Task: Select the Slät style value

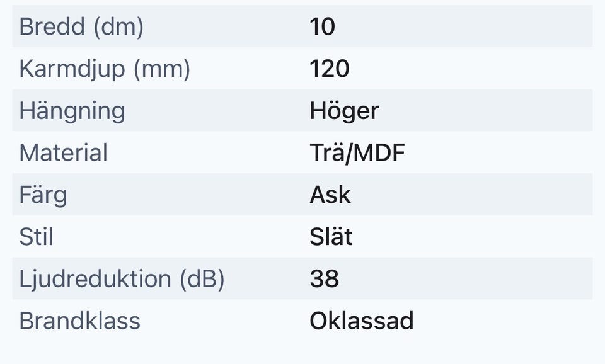Action: pyautogui.click(x=331, y=237)
